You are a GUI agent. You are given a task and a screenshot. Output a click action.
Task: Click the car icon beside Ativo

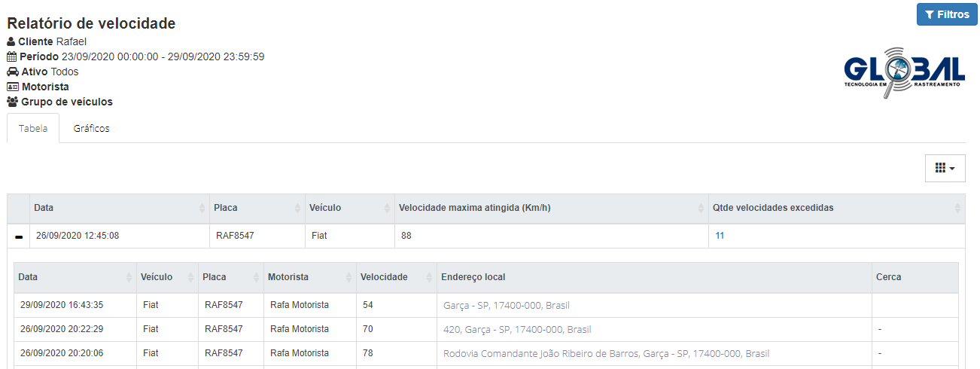coord(13,72)
